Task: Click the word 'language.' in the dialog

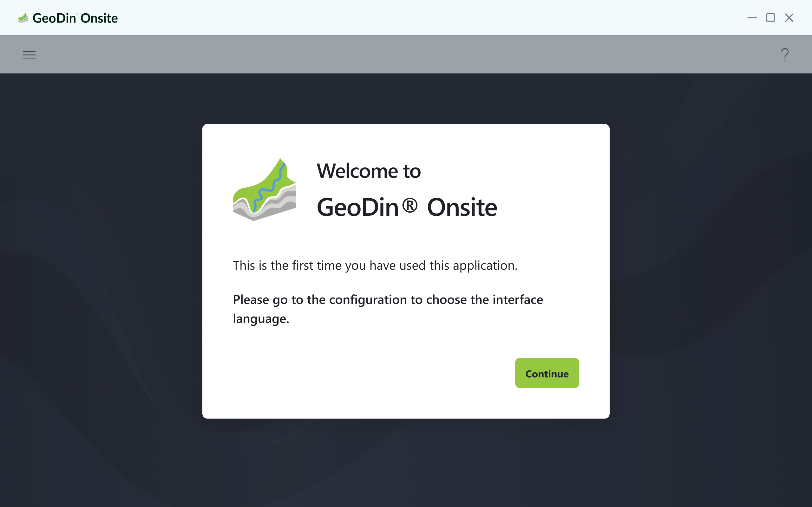Action: click(x=261, y=319)
